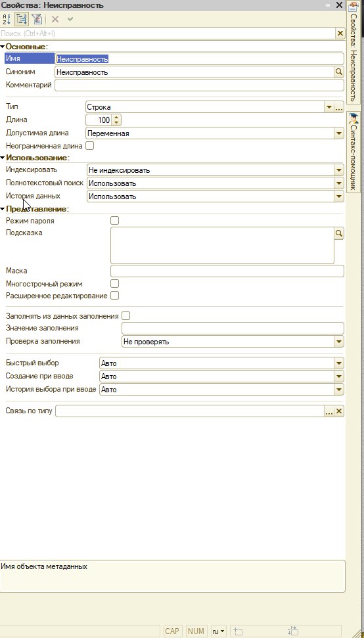364x638 pixels.
Task: Open the Тип dropdown arrow
Action: pos(329,107)
